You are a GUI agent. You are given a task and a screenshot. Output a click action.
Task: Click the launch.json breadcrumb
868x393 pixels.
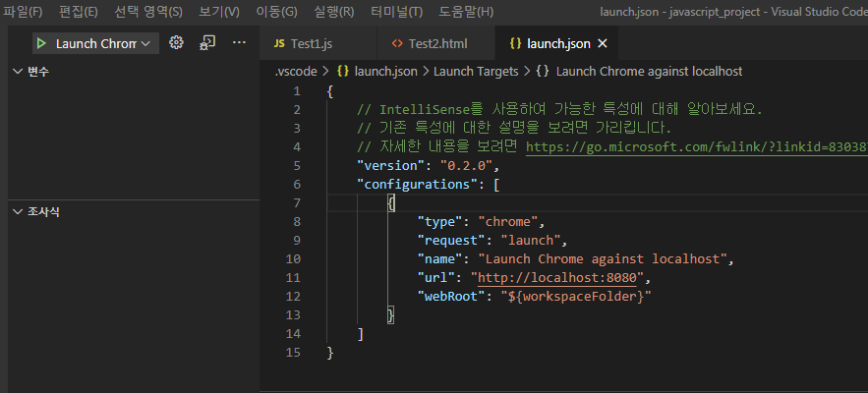384,72
